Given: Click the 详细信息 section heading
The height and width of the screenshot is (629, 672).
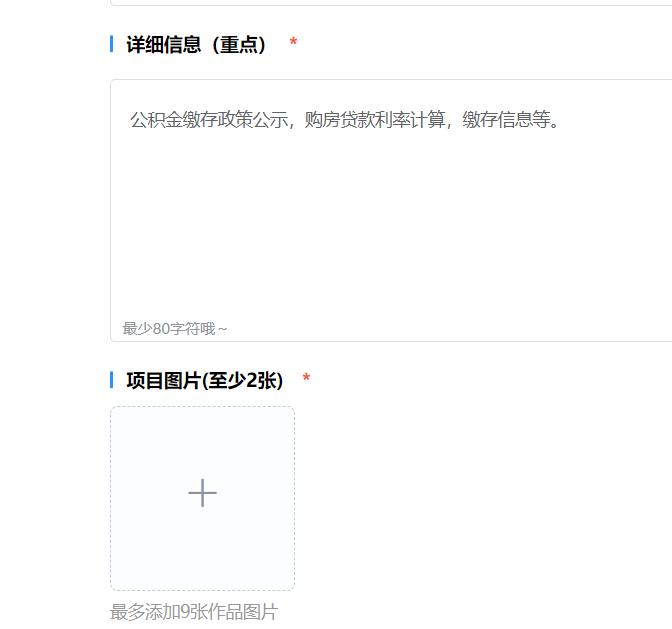Looking at the screenshot, I should [163, 44].
